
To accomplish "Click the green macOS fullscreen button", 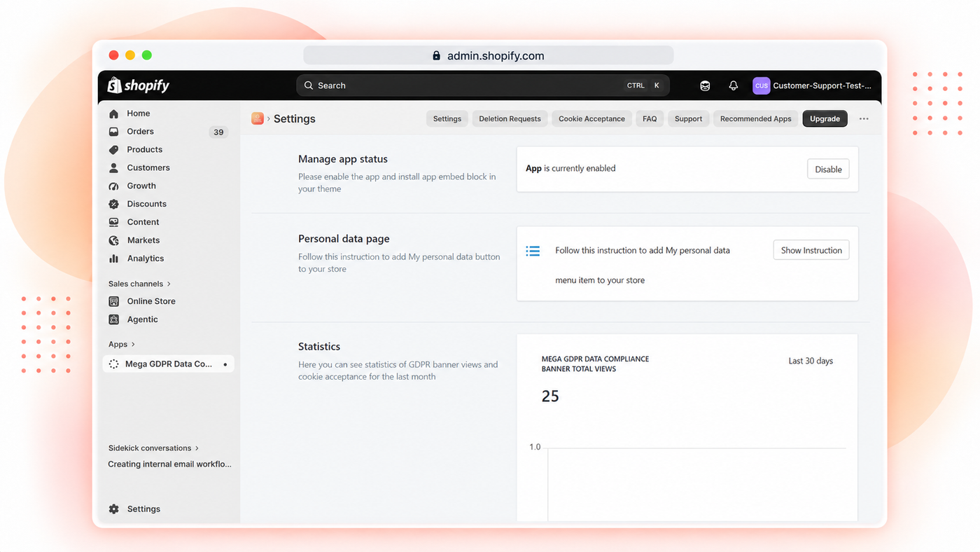I will [x=147, y=55].
